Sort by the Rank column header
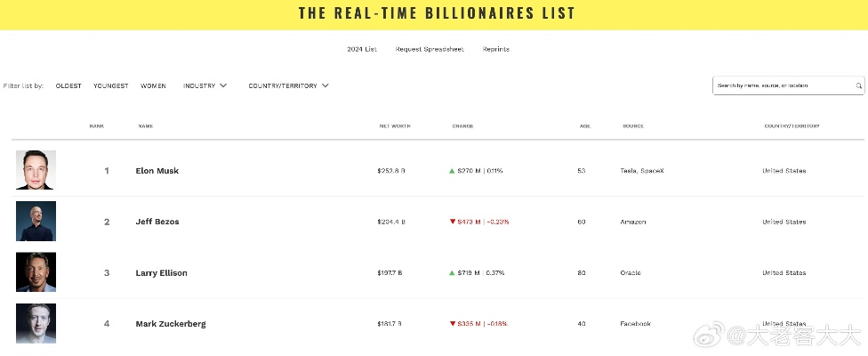868x356 pixels. 97,126
